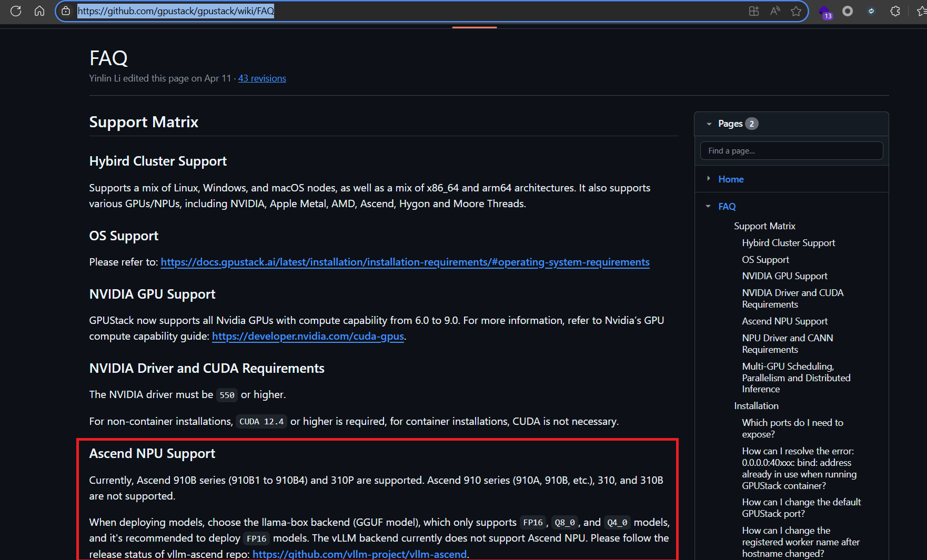Open the vllm-ascend GitHub repo link
Viewport: 927px width, 560px height.
click(x=359, y=554)
